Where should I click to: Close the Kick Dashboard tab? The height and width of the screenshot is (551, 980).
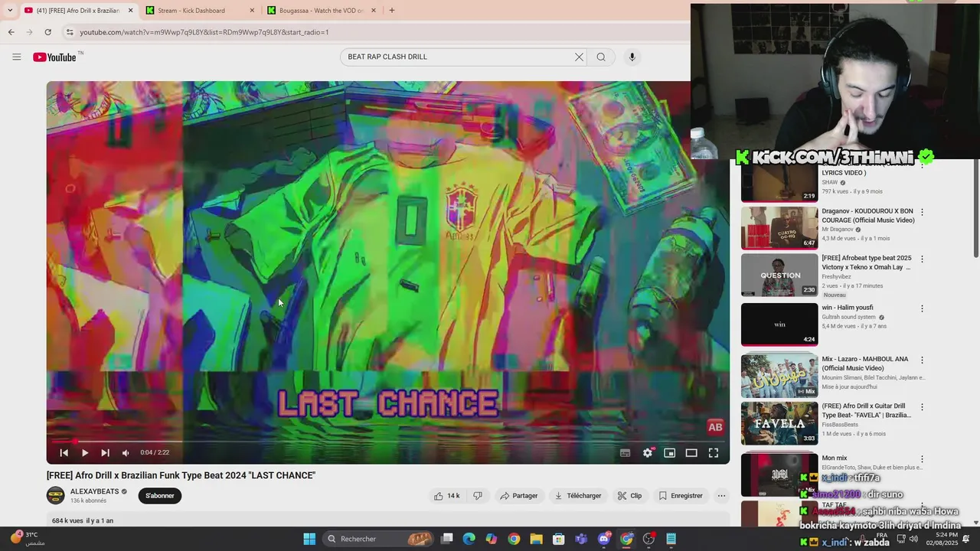(252, 11)
